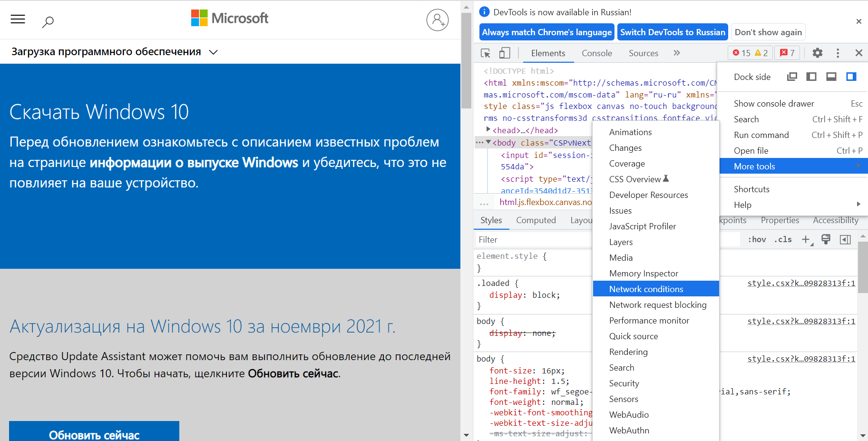Dock DevTools to the bottom
868x441 pixels.
click(x=831, y=77)
